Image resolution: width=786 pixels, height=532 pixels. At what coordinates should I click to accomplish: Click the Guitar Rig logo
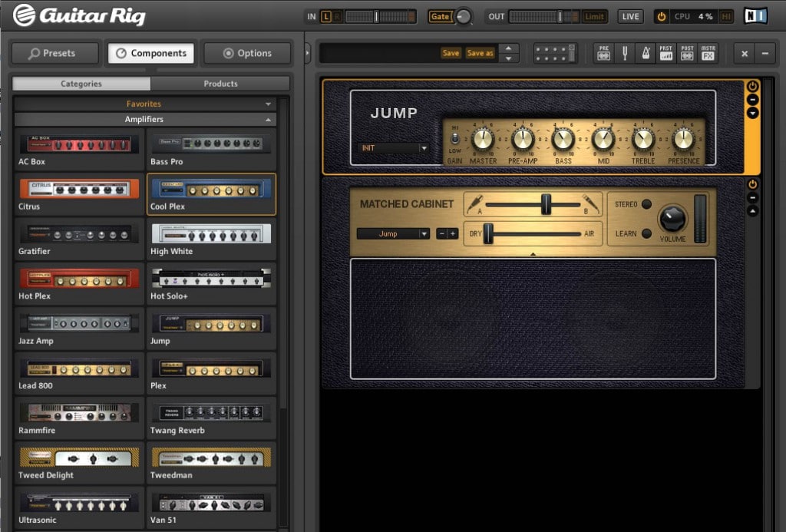coord(79,15)
